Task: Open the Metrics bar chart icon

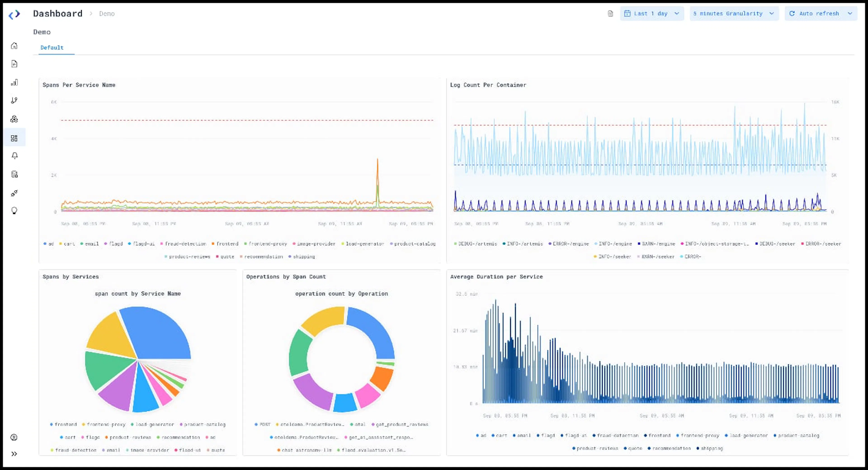Action: (14, 82)
